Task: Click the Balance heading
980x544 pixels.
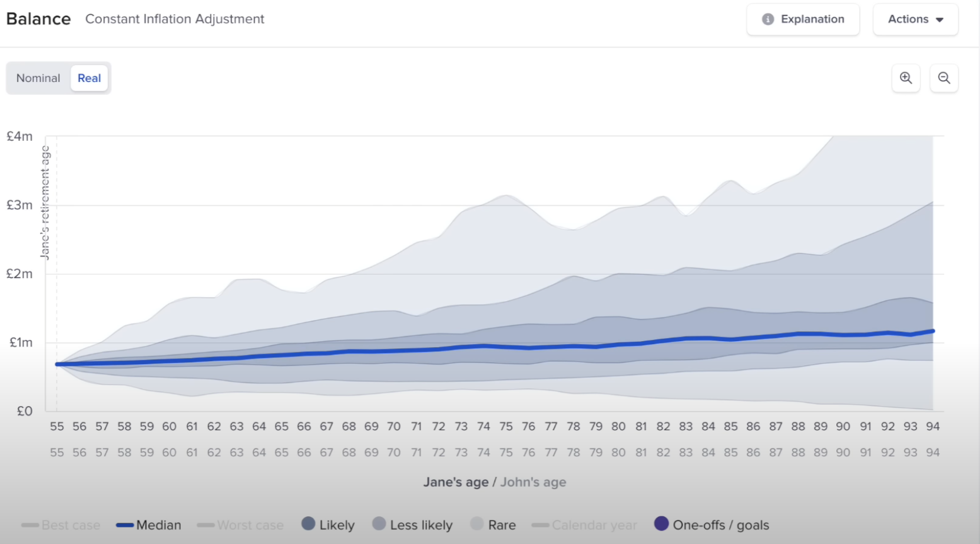Action: coord(38,19)
